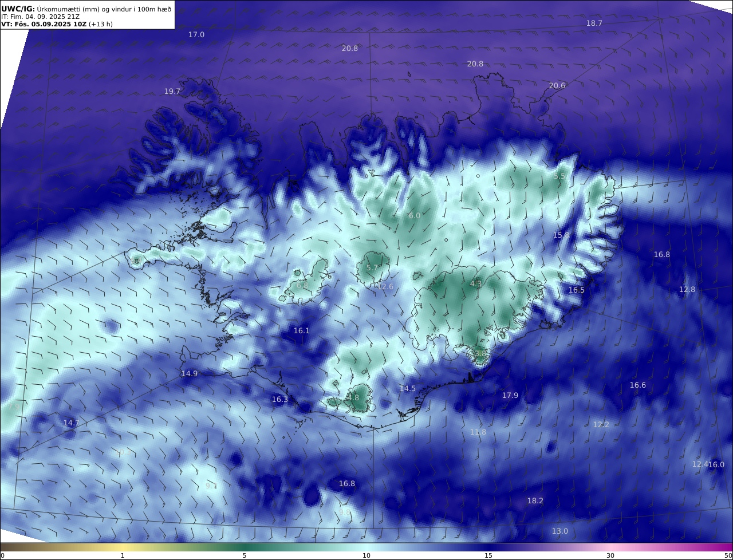Image resolution: width=733 pixels, height=560 pixels.
Task: Click the 5.7 value on the glacier
Action: coord(372,268)
